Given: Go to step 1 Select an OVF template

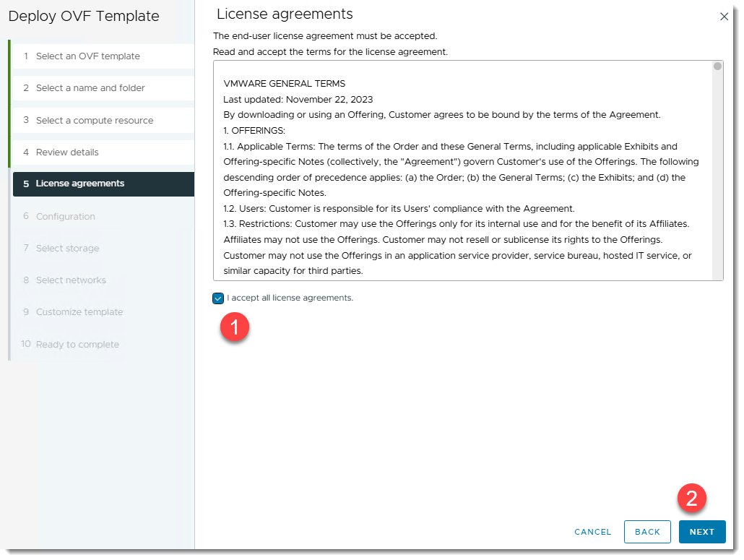Looking at the screenshot, I should click(x=88, y=56).
